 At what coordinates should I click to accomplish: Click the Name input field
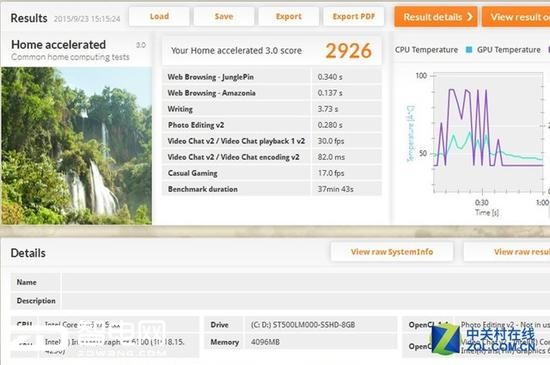point(306,282)
